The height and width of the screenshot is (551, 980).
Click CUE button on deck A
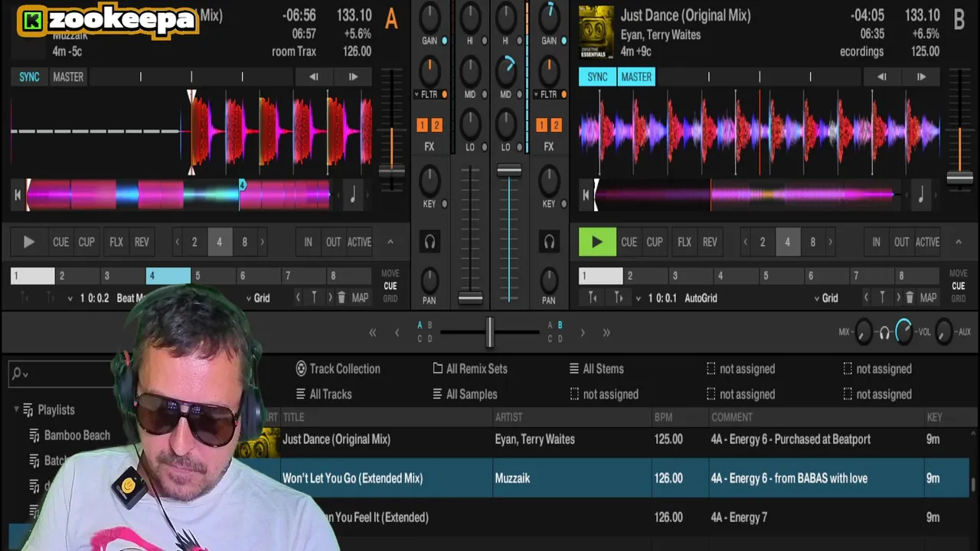pyautogui.click(x=60, y=242)
